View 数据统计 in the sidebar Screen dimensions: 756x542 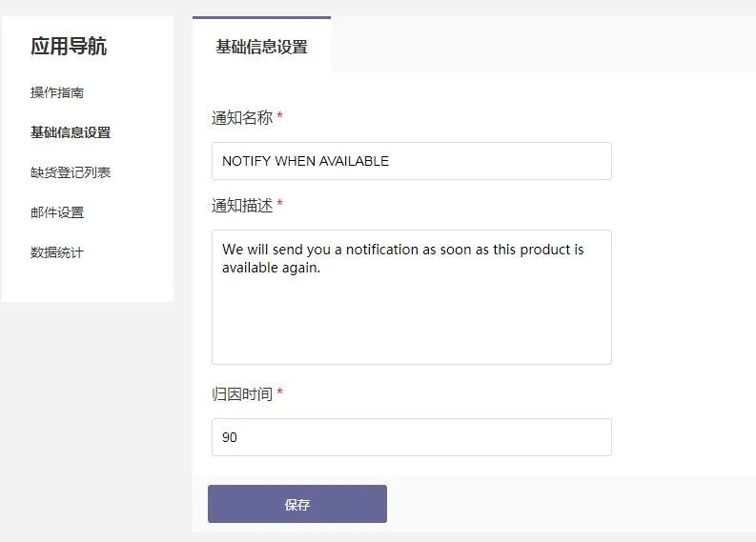click(57, 253)
